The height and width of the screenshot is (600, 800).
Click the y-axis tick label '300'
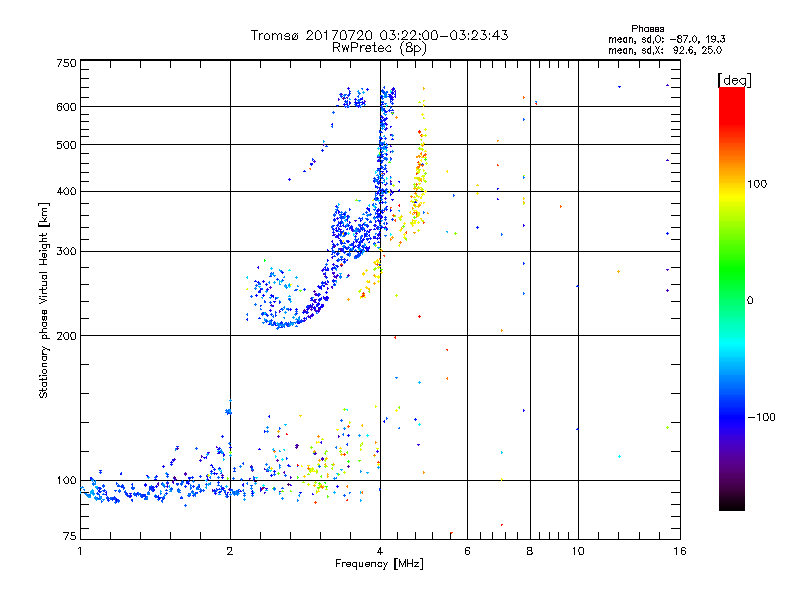[x=66, y=252]
